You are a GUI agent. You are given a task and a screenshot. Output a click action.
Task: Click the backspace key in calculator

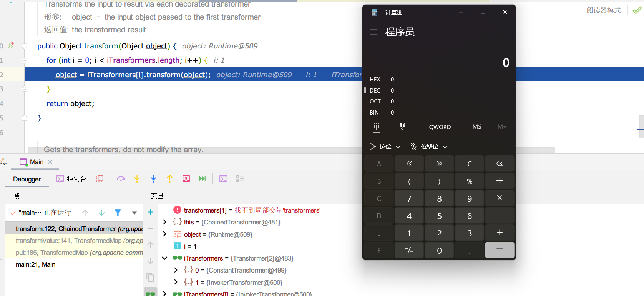pyautogui.click(x=500, y=163)
